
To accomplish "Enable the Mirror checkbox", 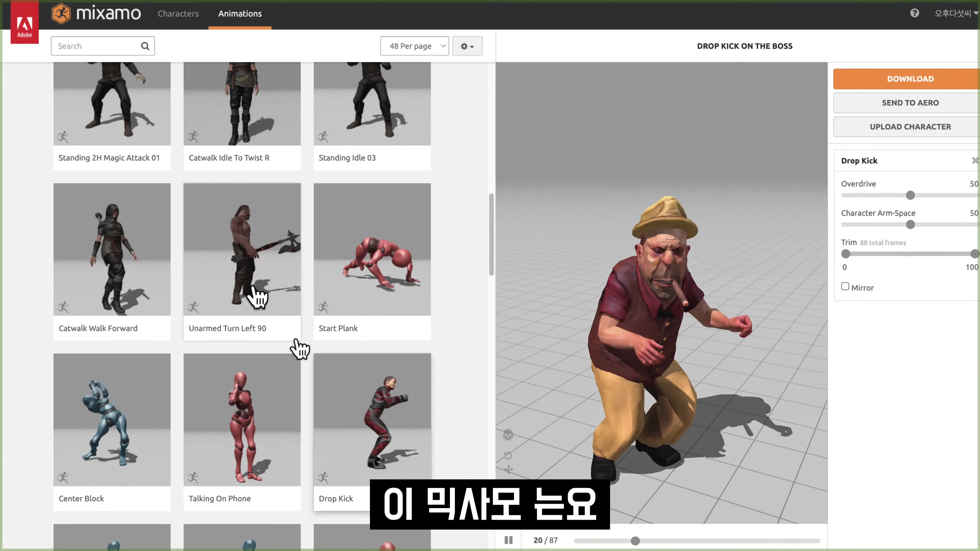I will pyautogui.click(x=845, y=286).
